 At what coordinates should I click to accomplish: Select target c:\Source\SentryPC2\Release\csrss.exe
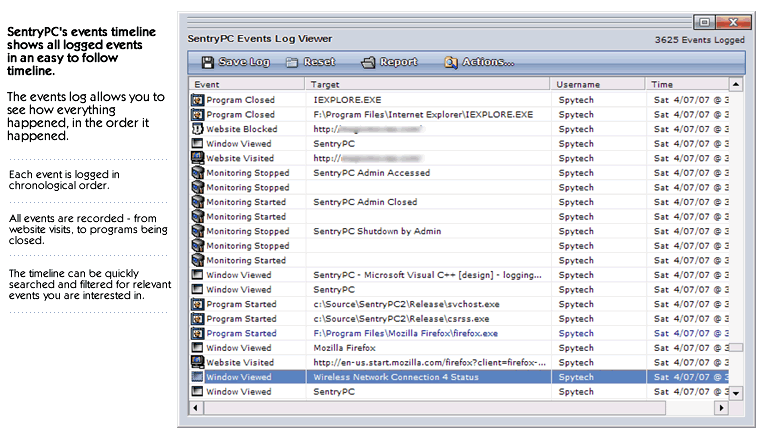(x=401, y=319)
